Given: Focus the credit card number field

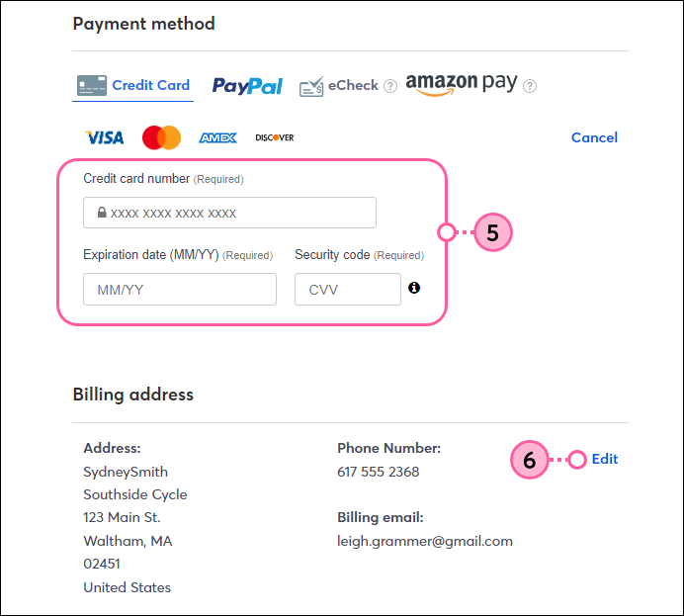Looking at the screenshot, I should (x=230, y=213).
